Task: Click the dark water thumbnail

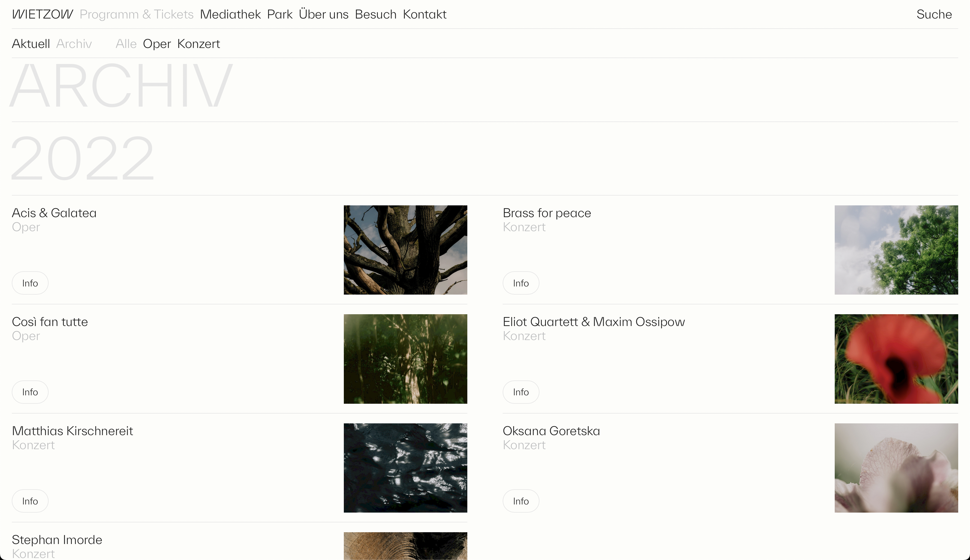Action: click(x=405, y=468)
